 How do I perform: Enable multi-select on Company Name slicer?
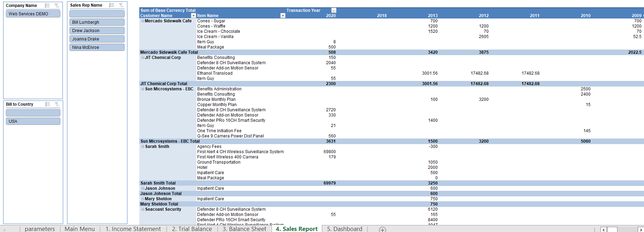click(x=47, y=6)
